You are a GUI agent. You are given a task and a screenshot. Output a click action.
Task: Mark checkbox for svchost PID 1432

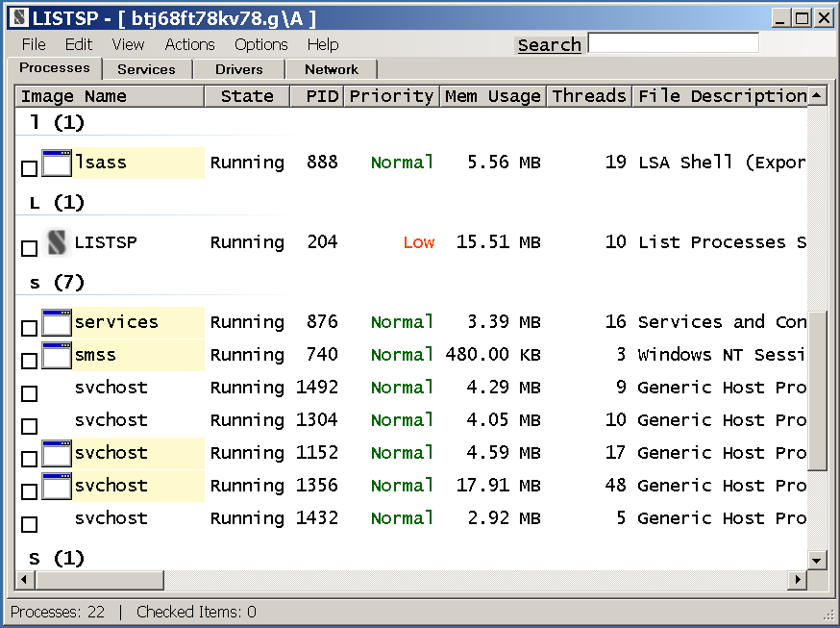pos(29,524)
